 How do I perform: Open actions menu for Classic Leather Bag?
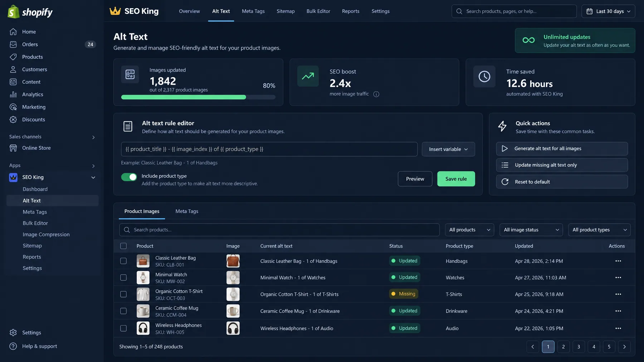618,261
